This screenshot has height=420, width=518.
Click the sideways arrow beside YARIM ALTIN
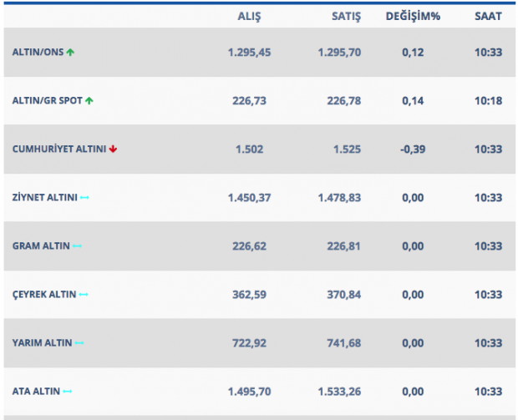pyautogui.click(x=79, y=342)
